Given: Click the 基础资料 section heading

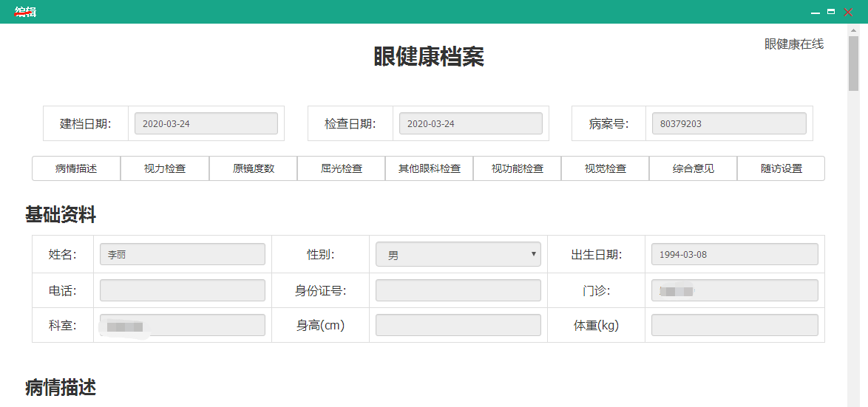Looking at the screenshot, I should (x=61, y=215).
